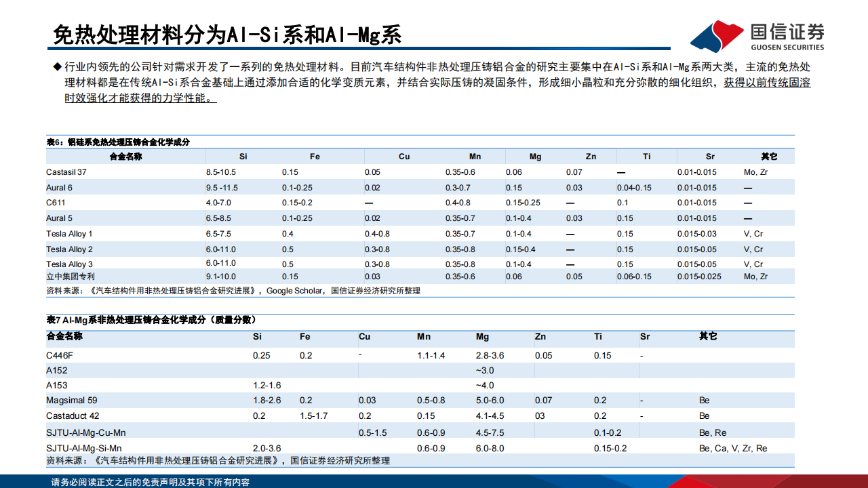The width and height of the screenshot is (868, 488).
Task: Select the SJTU-Al-Mg-Cu-Mn row label
Action: 85,432
